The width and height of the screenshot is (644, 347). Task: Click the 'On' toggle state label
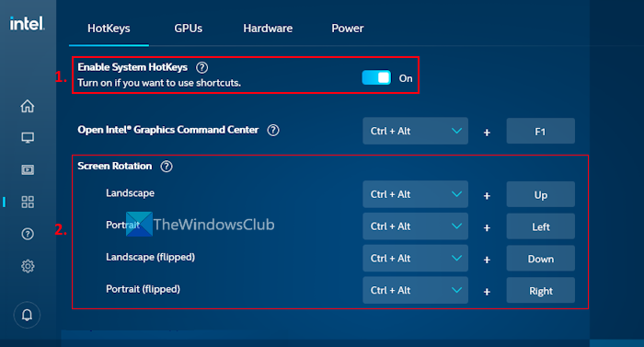click(406, 78)
